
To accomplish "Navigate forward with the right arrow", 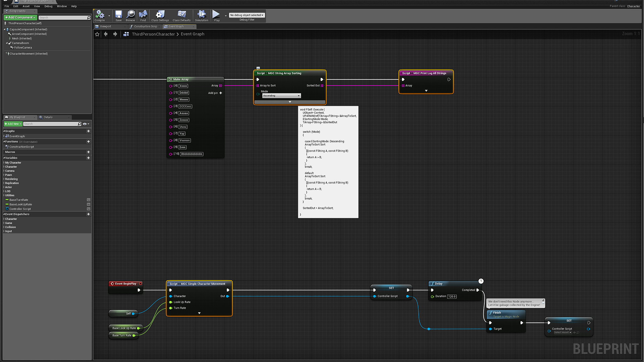I will pyautogui.click(x=115, y=34).
